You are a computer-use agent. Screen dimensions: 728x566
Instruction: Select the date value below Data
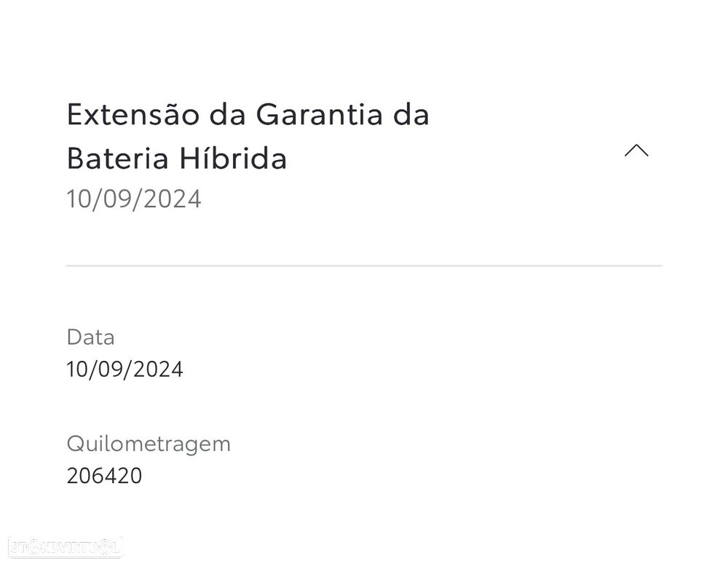coord(124,370)
